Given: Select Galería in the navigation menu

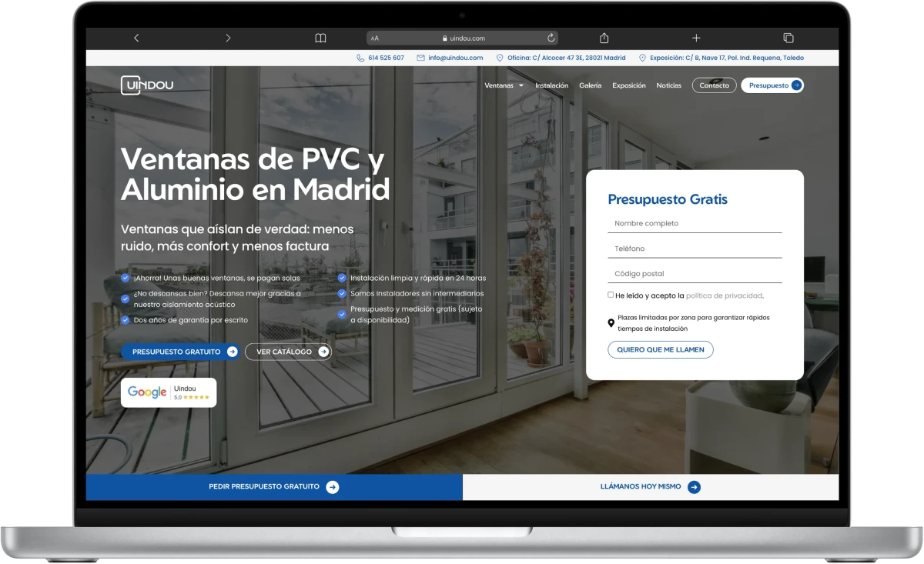Looking at the screenshot, I should click(590, 85).
